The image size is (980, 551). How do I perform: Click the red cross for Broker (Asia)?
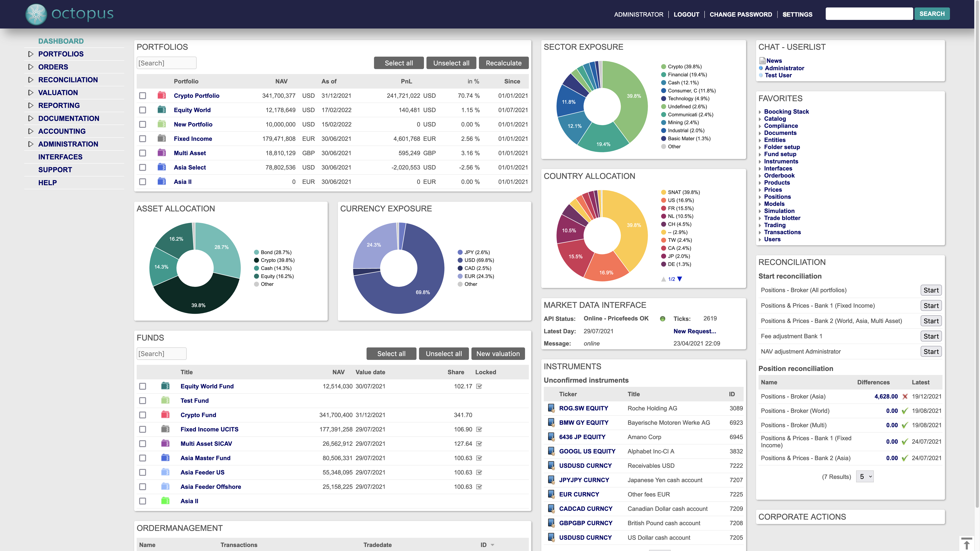(x=905, y=397)
